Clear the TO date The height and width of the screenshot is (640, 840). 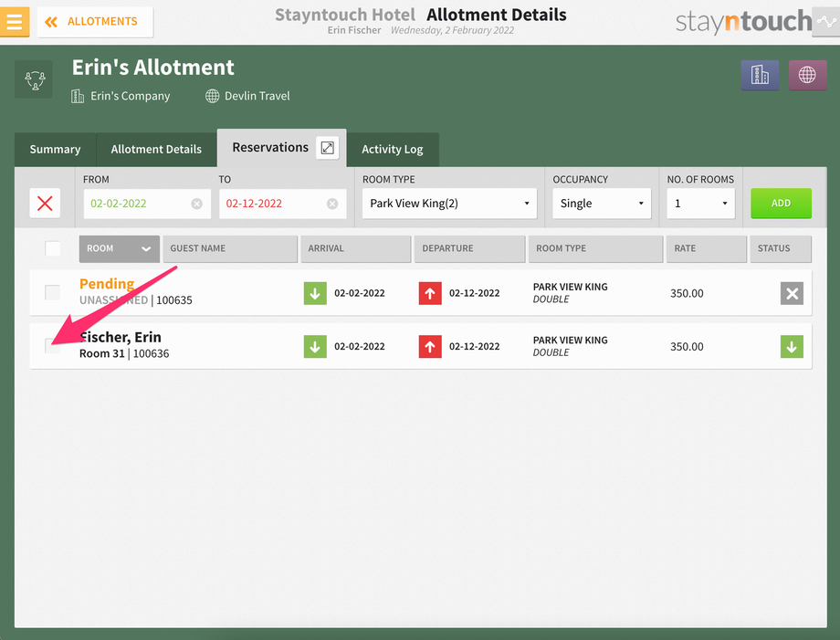coord(332,204)
